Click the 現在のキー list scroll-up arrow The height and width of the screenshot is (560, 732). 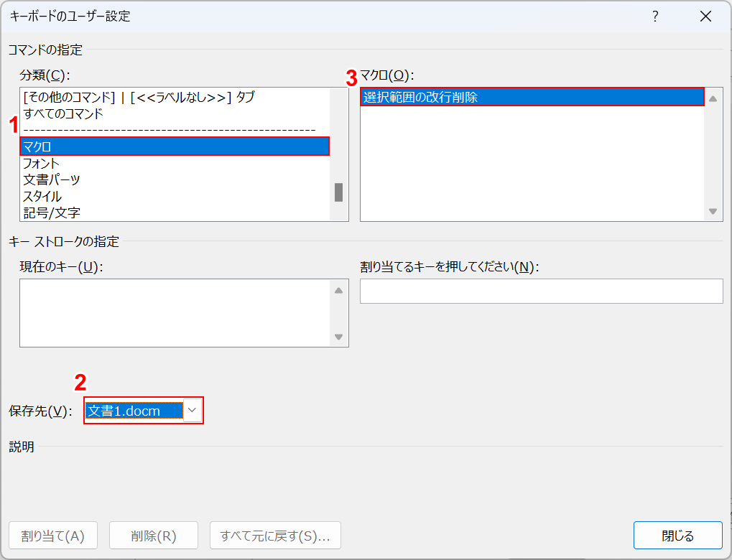[x=339, y=290]
